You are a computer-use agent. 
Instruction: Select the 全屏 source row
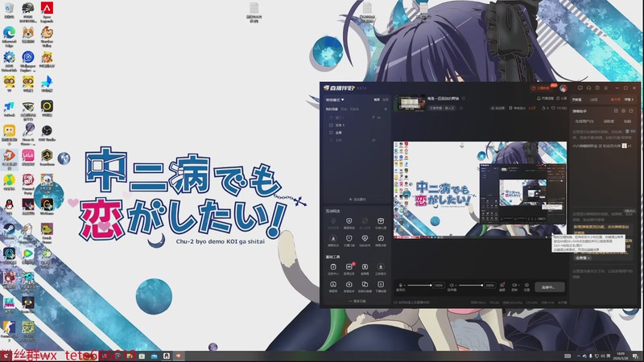(356, 133)
